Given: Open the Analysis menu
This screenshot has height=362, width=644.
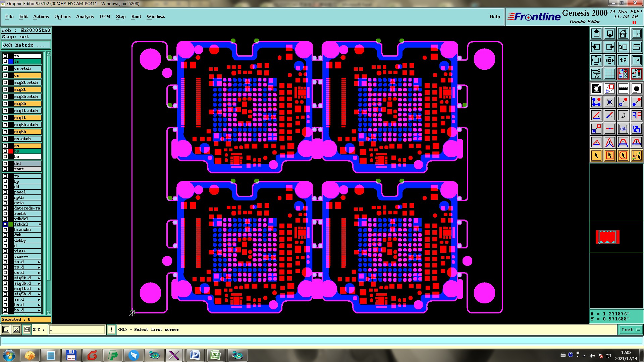Looking at the screenshot, I should (x=85, y=16).
